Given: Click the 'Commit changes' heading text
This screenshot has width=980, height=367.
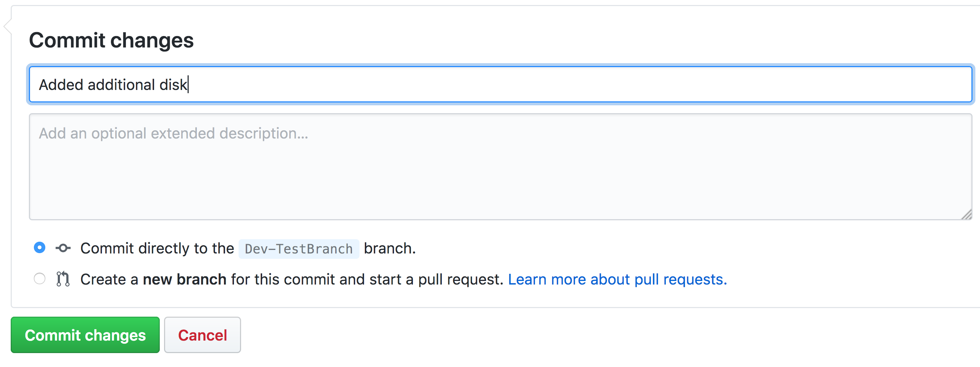Looking at the screenshot, I should (112, 40).
